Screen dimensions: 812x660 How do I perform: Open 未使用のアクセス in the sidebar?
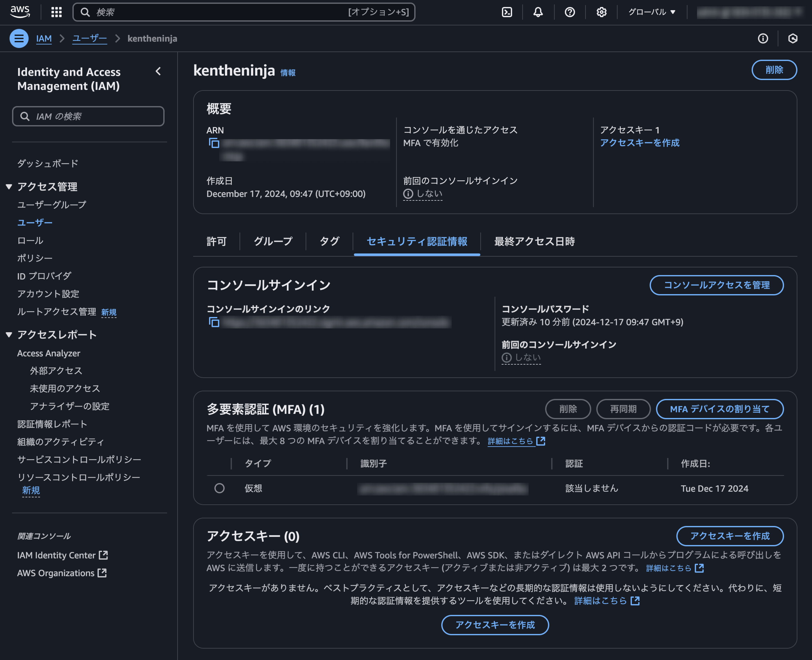pyautogui.click(x=65, y=389)
